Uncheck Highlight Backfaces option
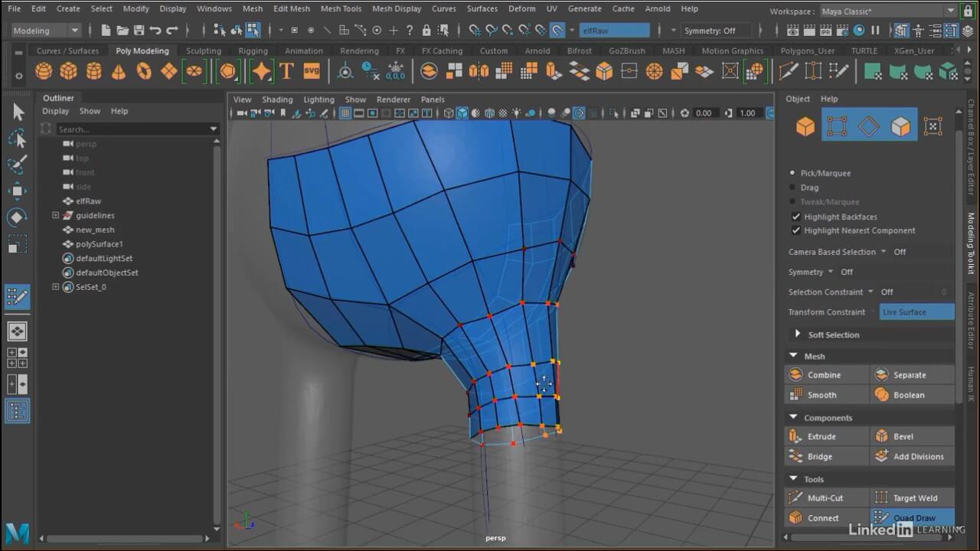The width and height of the screenshot is (980, 551). [795, 217]
